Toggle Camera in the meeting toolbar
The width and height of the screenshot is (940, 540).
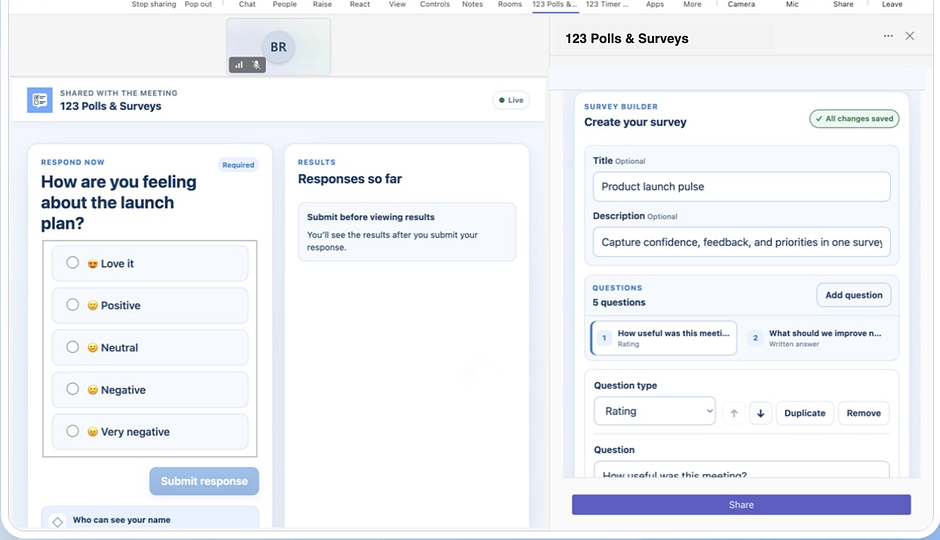coord(742,4)
